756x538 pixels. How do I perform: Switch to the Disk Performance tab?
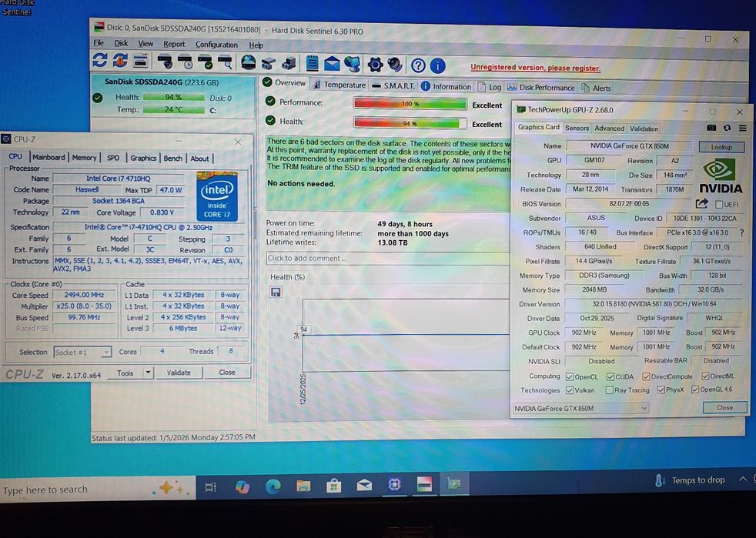click(x=540, y=87)
